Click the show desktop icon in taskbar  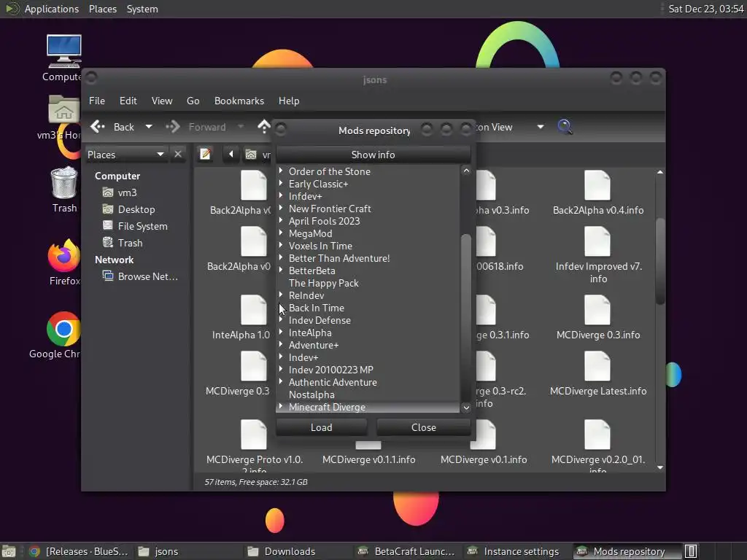point(9,551)
